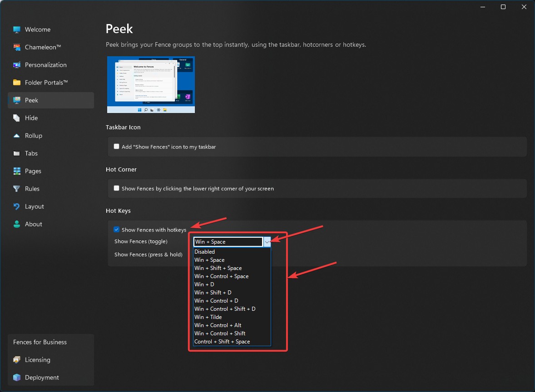This screenshot has width=535, height=392.
Task: Pick "Control + Shift + Space" hotkey option
Action: click(x=222, y=342)
